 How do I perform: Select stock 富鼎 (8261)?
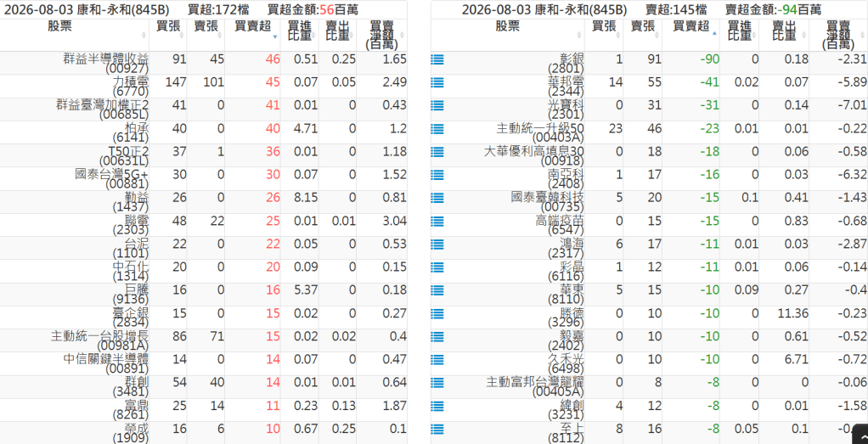click(131, 410)
